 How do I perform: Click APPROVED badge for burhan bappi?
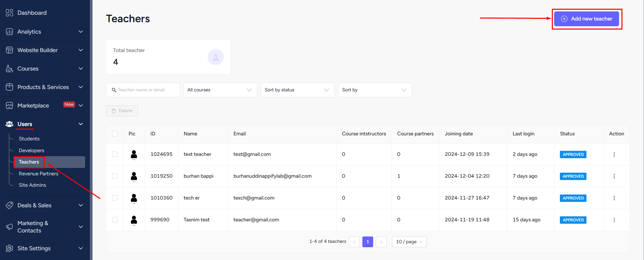pos(573,176)
